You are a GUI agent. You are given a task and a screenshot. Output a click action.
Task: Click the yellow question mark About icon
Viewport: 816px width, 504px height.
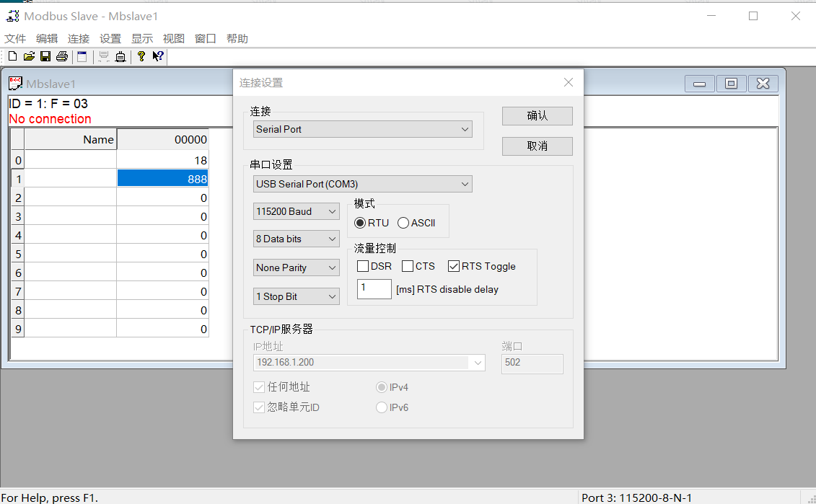coord(141,56)
